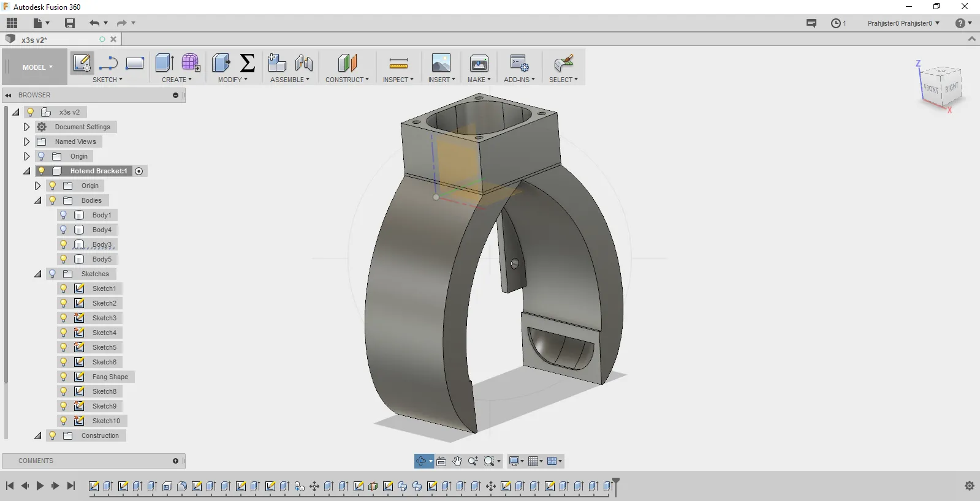This screenshot has width=980, height=501.
Task: Click the Save icon in top toolbar
Action: 70,23
